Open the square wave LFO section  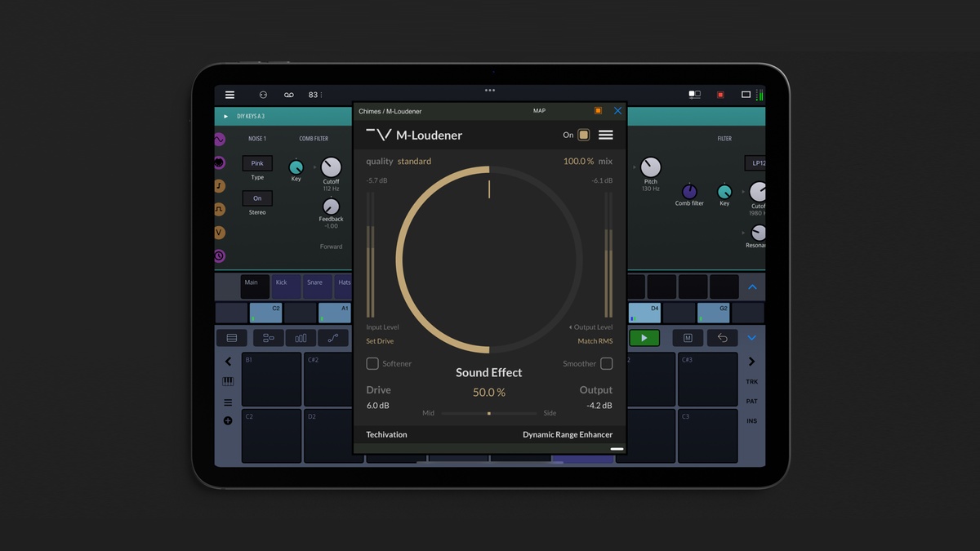pyautogui.click(x=219, y=209)
